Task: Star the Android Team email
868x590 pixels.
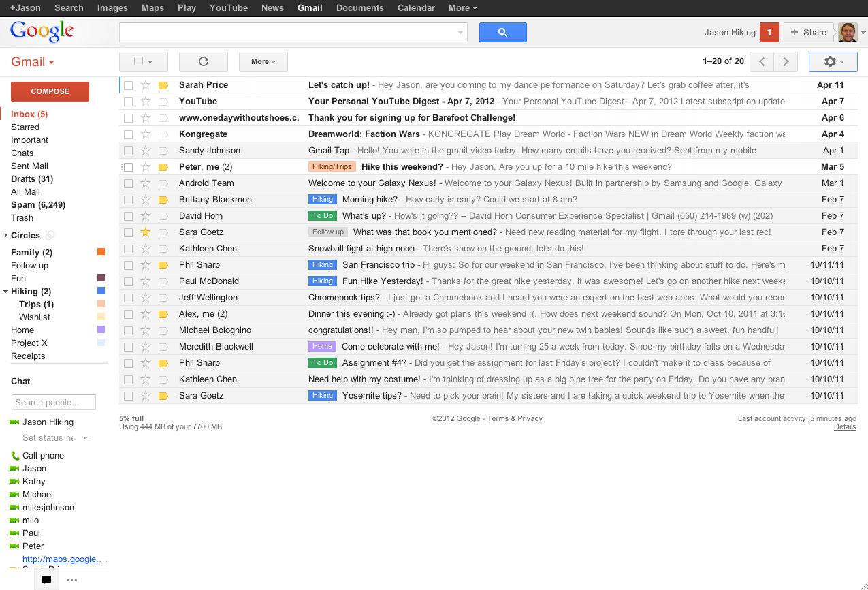Action: tap(145, 183)
